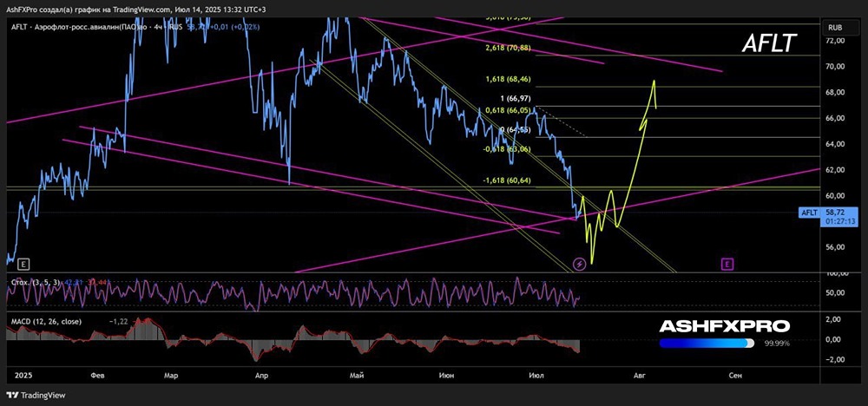Click the 60,00 price axis label
The image size is (868, 406).
click(x=835, y=196)
